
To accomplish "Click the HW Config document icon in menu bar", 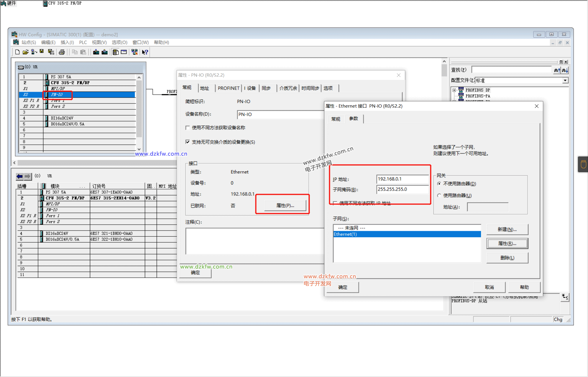I will point(16,42).
